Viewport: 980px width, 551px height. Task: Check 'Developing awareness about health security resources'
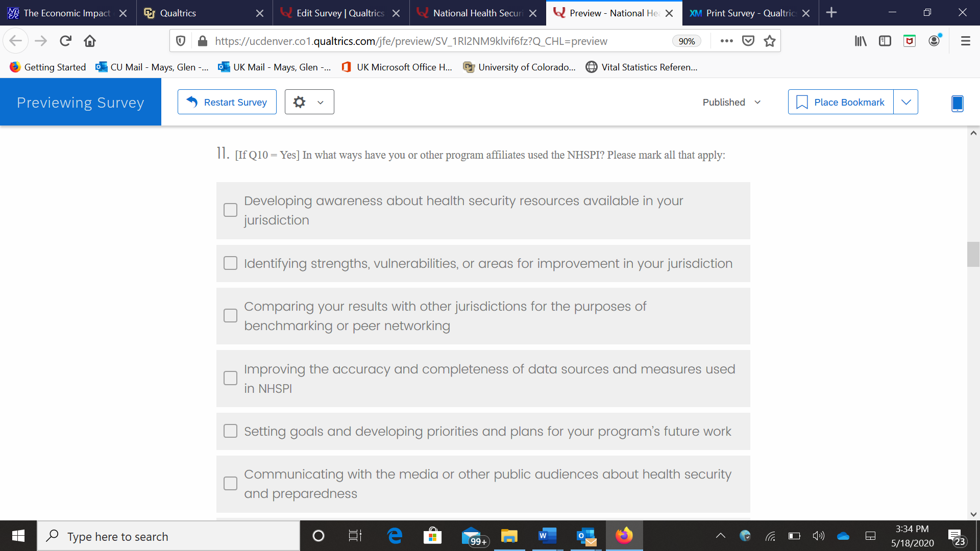point(231,210)
